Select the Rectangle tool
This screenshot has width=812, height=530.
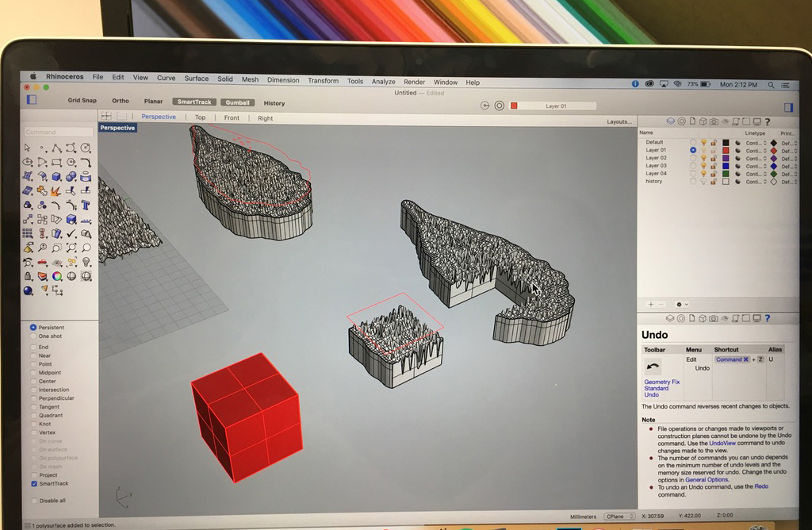click(56, 162)
